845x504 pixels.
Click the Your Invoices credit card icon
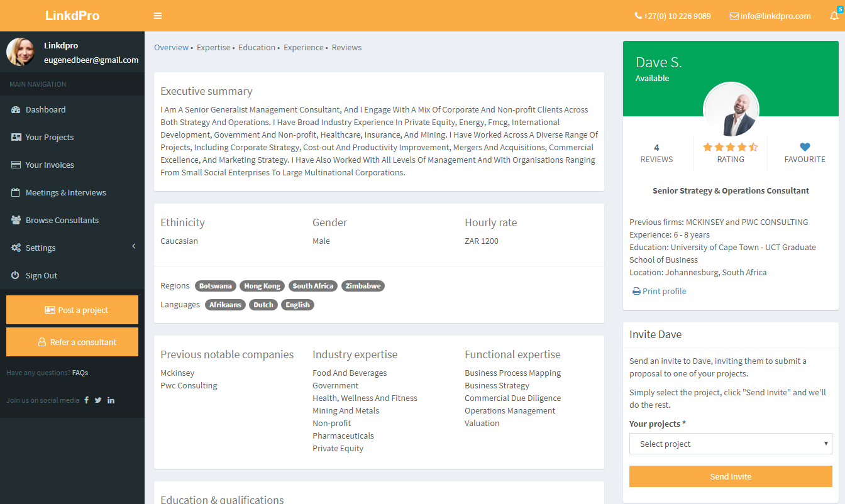(x=16, y=165)
